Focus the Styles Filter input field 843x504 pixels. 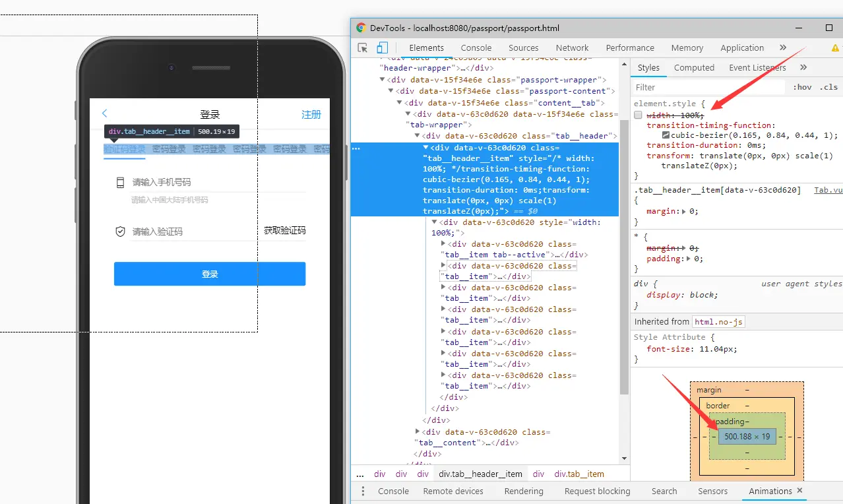[x=709, y=87]
